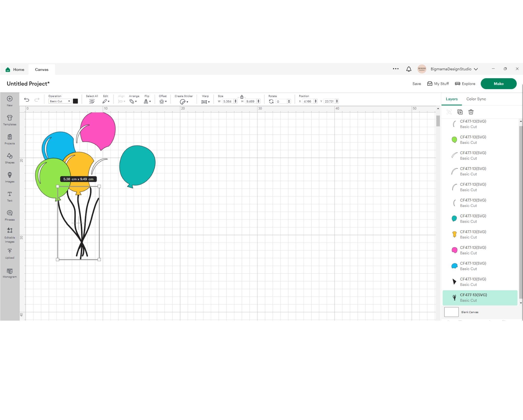Viewport: 523px width, 420px height.
Task: Click the width size input field
Action: [228, 101]
